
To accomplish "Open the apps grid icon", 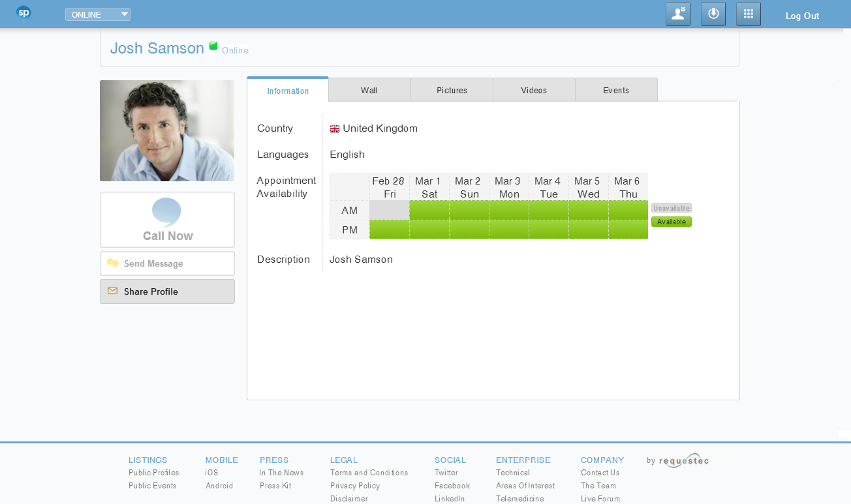I will pyautogui.click(x=749, y=14).
